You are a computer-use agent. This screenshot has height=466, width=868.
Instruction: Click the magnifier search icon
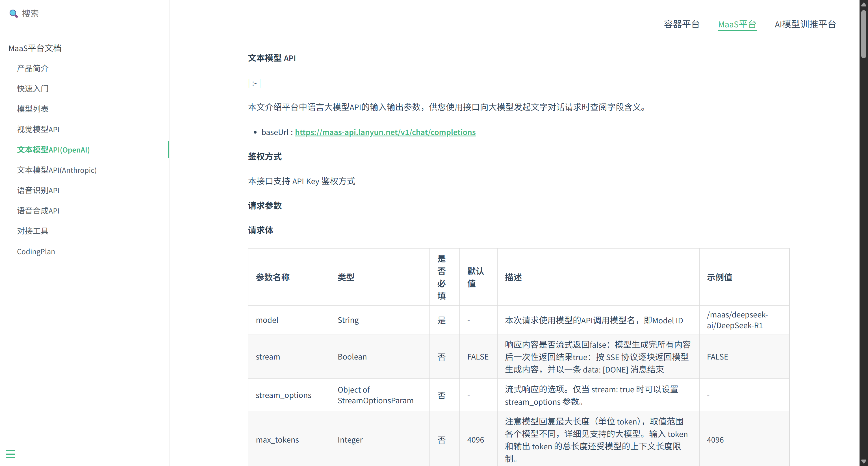click(x=13, y=14)
